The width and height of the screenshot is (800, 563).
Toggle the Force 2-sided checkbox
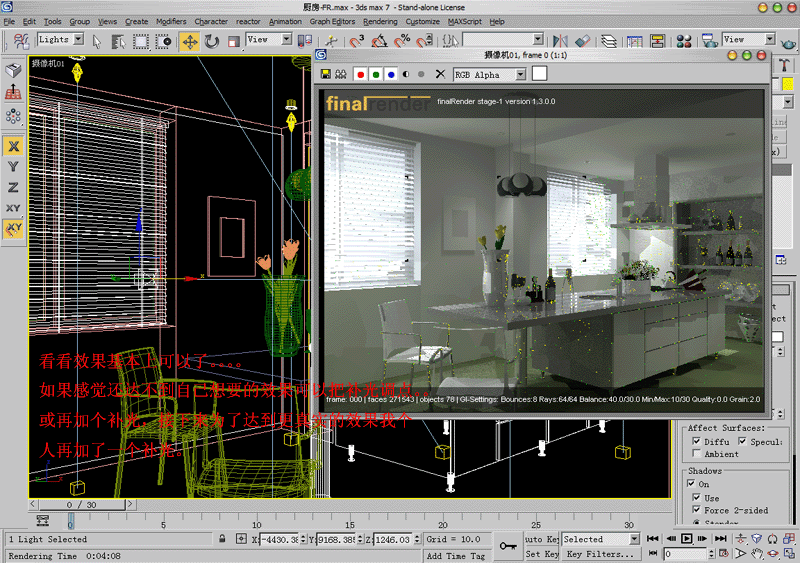point(696,511)
